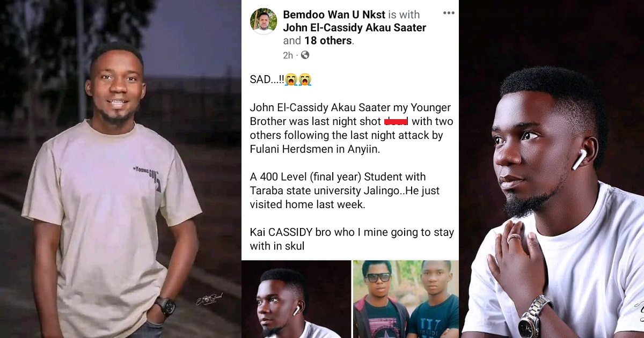Viewport: 644px width, 338px height.
Task: Show the '18 others' tagged list
Action: pos(327,41)
